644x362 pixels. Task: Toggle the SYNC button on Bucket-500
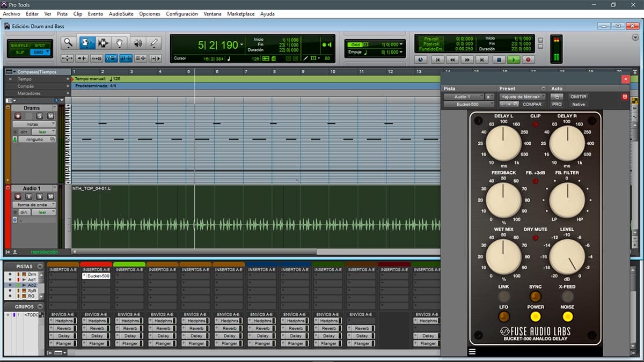(536, 297)
